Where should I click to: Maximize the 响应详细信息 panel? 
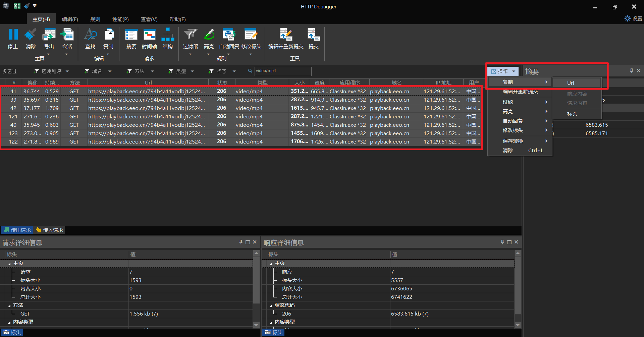509,242
